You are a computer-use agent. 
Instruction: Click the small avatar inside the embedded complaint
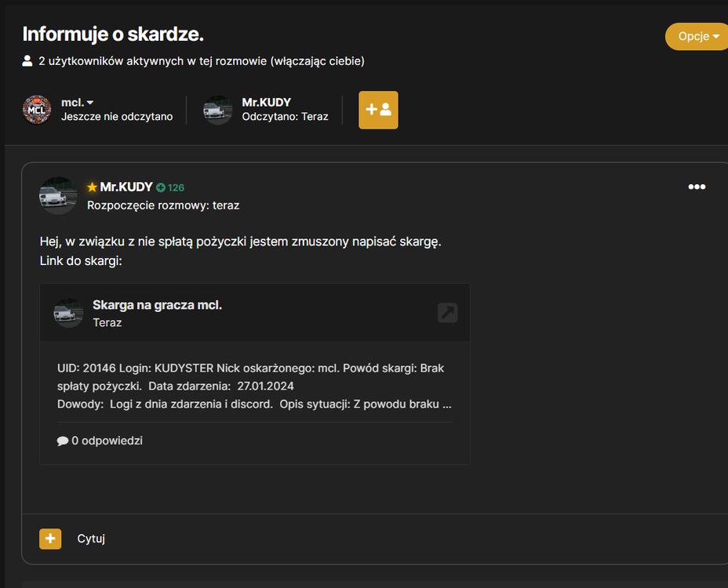click(x=69, y=313)
